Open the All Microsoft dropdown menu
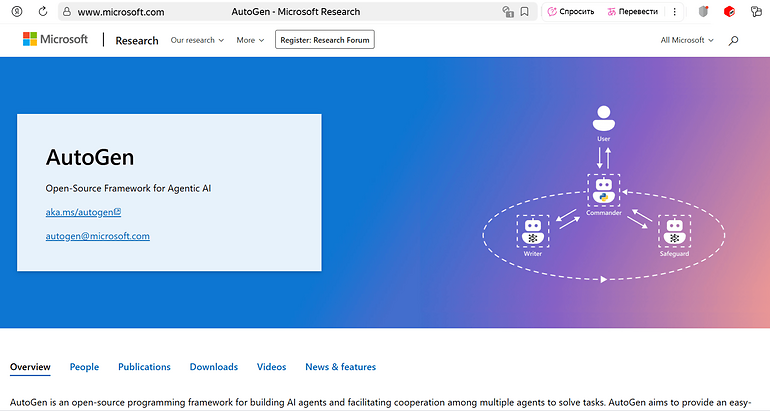 (687, 40)
